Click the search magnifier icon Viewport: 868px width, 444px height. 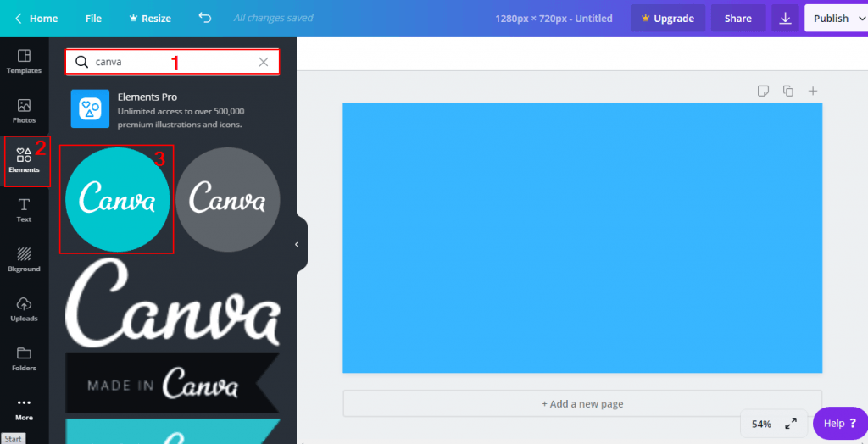(82, 62)
